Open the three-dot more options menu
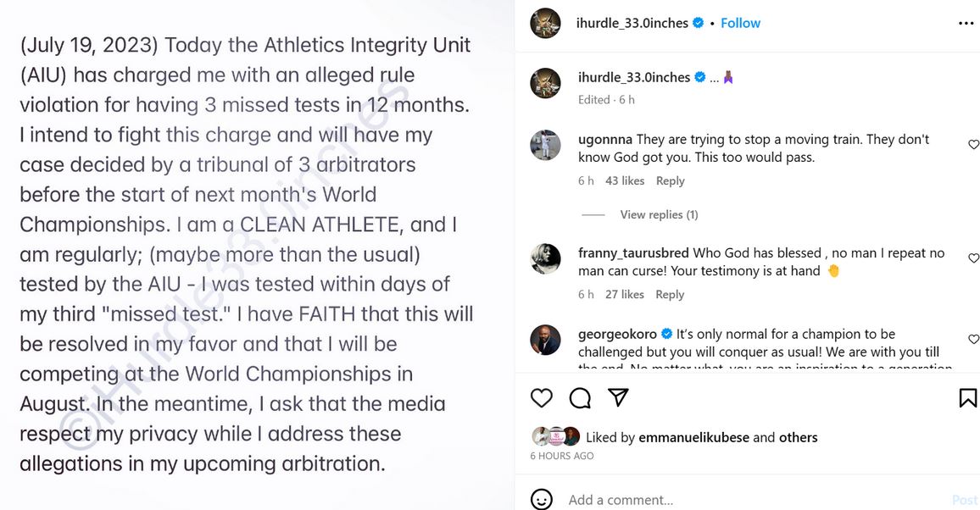The width and height of the screenshot is (980, 510). (966, 24)
